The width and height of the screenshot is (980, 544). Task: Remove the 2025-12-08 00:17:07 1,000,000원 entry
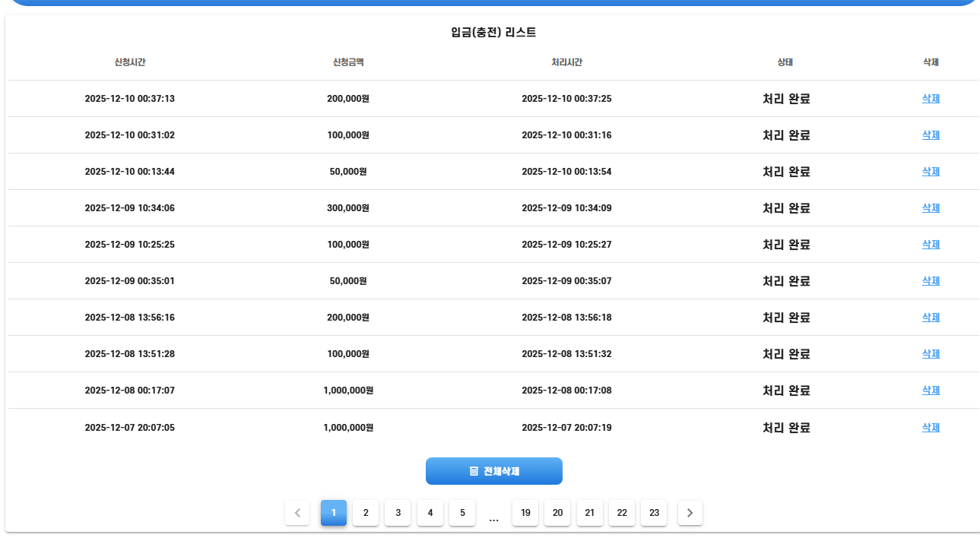[931, 391]
